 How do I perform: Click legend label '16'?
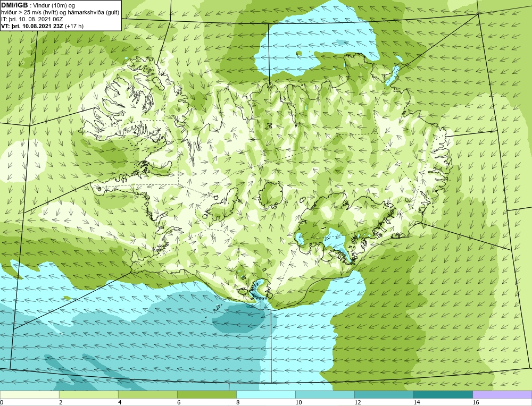(476, 402)
